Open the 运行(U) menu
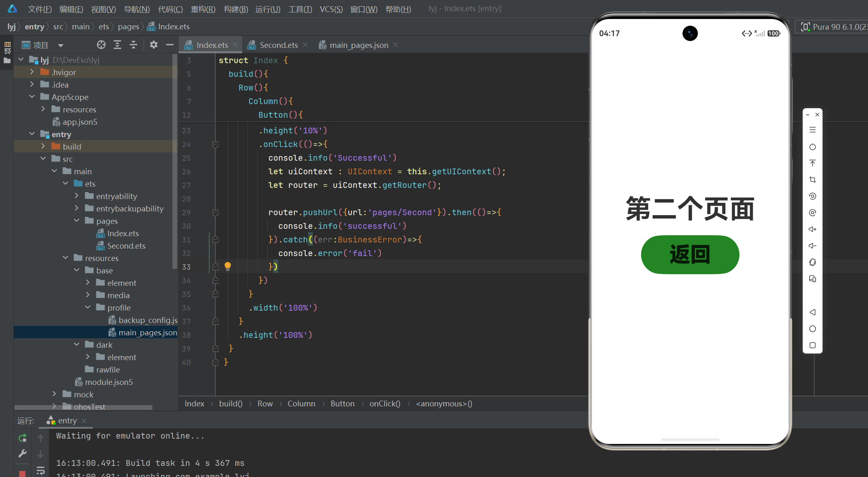 (x=268, y=9)
